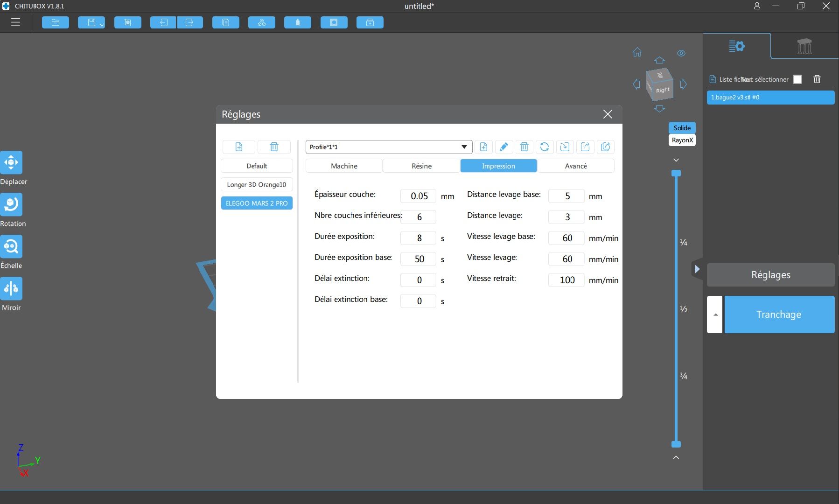
Task: Click the Réglages button in right panel
Action: point(770,275)
